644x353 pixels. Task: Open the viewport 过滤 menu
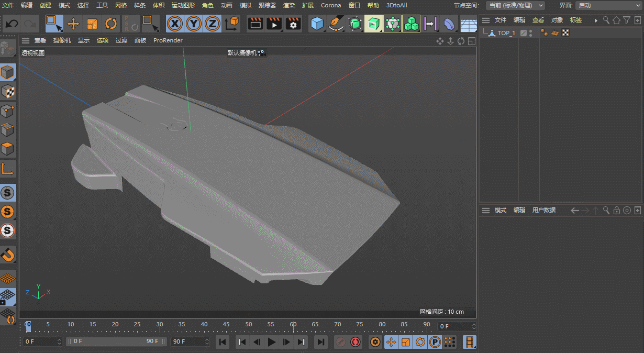pyautogui.click(x=121, y=40)
